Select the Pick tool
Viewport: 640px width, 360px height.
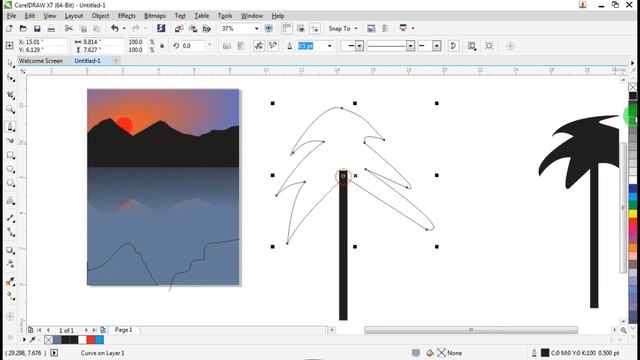[x=11, y=63]
